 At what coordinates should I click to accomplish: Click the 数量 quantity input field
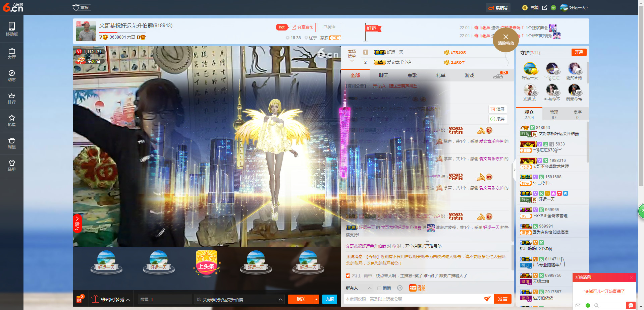[165, 299]
